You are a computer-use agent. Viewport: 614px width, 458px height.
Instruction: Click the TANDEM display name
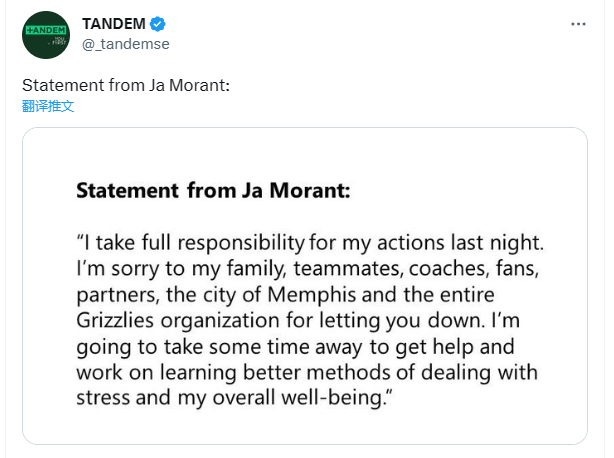click(x=114, y=24)
